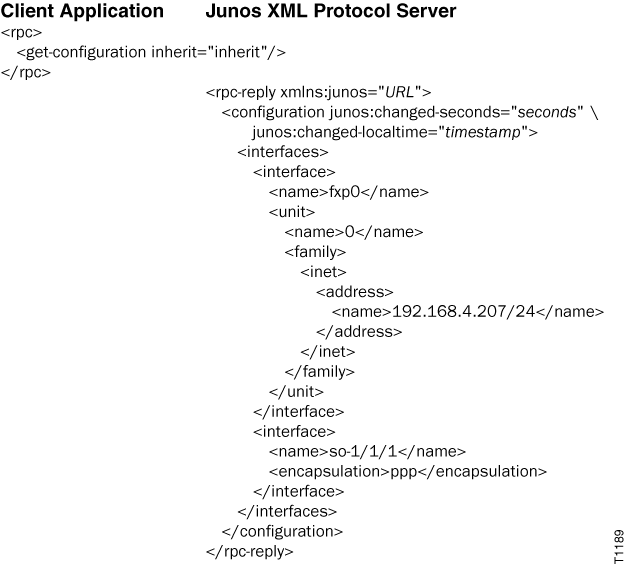
Task: Select the closing </rpc> tag
Action: [25, 73]
